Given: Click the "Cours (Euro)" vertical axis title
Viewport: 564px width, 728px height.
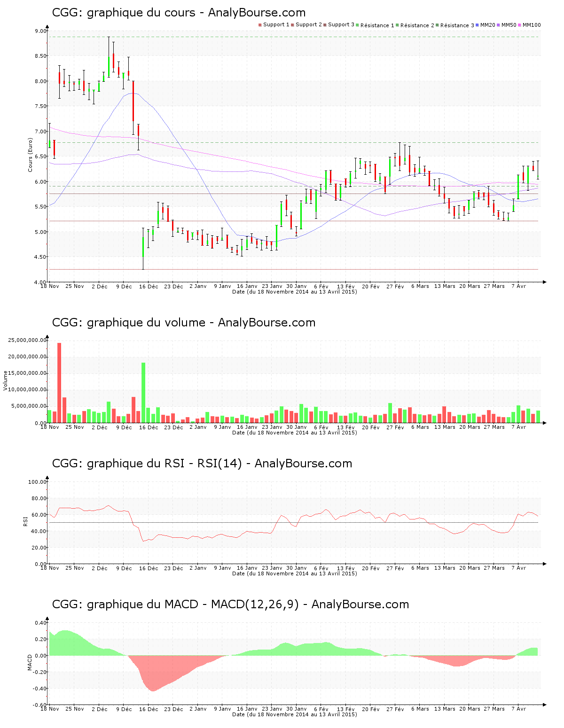Looking at the screenshot, I should pyautogui.click(x=30, y=155).
